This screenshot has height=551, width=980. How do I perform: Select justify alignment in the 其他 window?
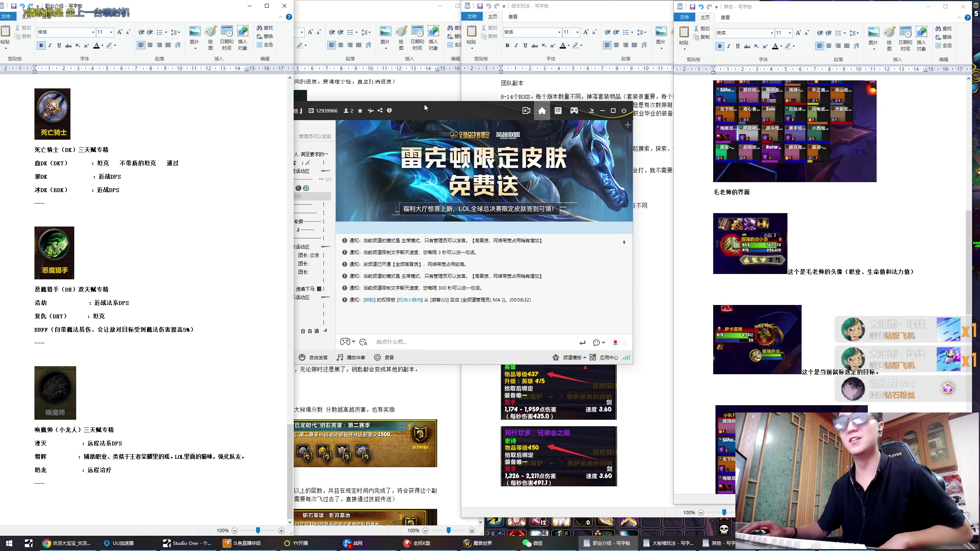pyautogui.click(x=847, y=46)
